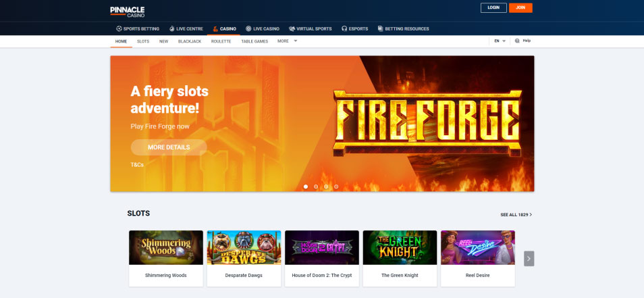This screenshot has width=644, height=298.
Task: Select the first carousel slide dot
Action: click(306, 187)
